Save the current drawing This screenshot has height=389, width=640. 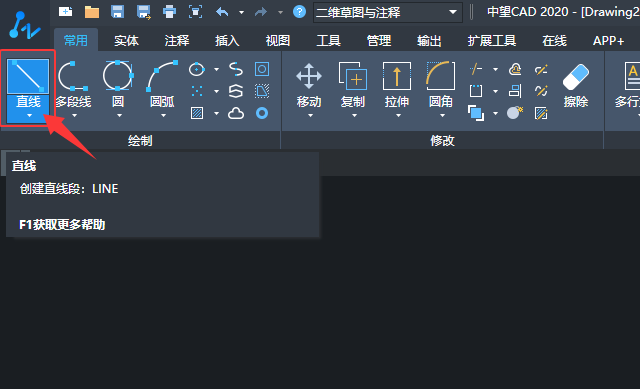[118, 12]
